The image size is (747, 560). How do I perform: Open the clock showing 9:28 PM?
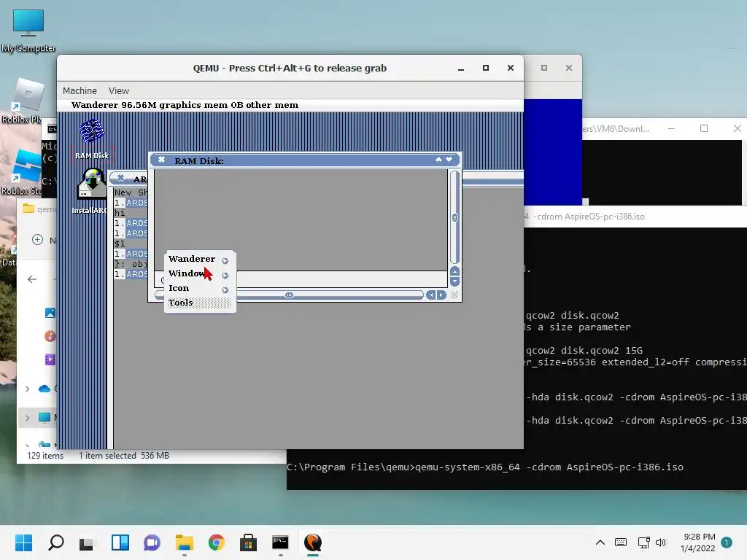[x=698, y=542]
